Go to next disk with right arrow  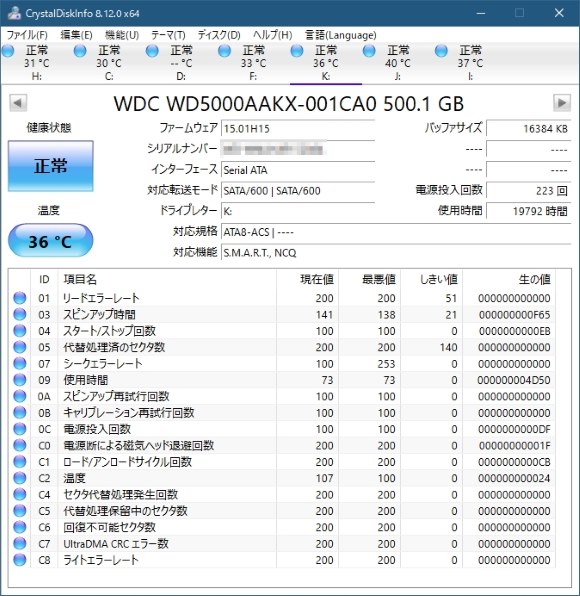[x=562, y=103]
